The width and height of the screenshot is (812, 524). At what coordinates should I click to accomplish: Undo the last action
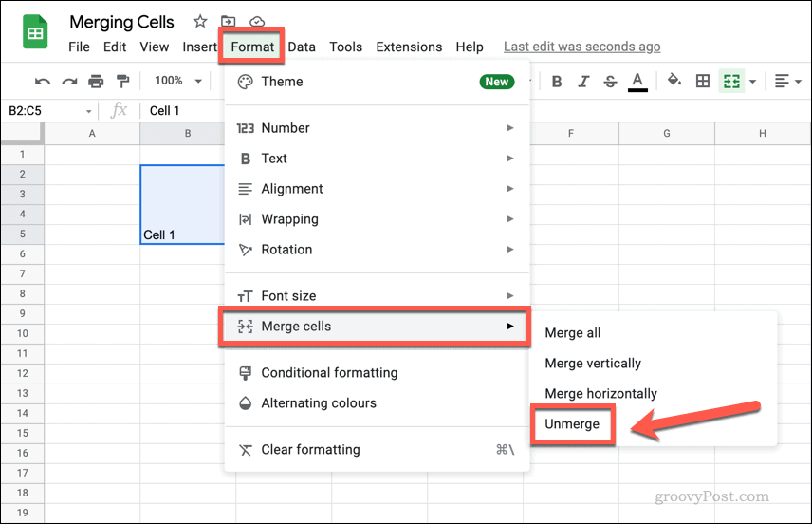(43, 81)
